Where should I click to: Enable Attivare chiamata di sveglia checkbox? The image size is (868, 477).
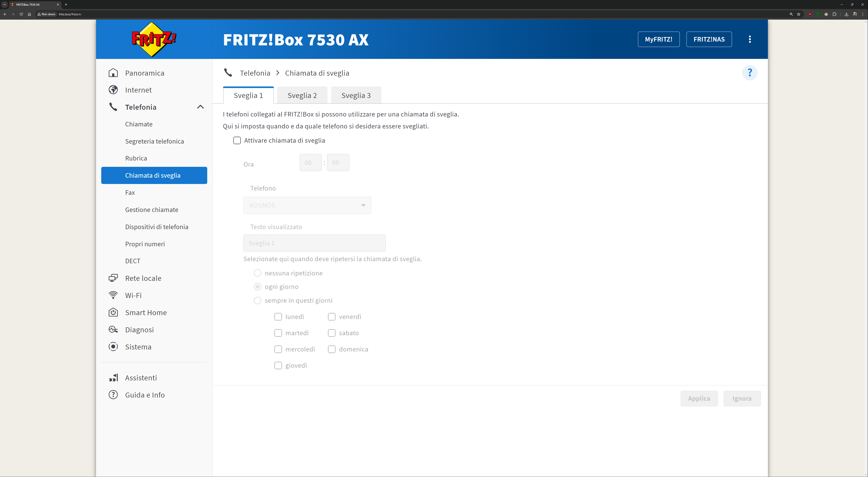click(x=237, y=140)
